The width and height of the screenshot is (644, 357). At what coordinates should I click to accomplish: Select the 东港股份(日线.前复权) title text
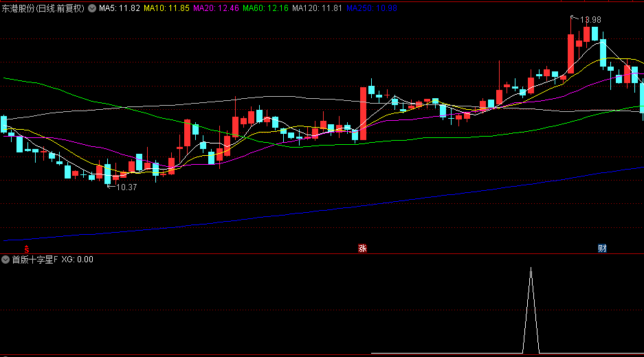[x=43, y=8]
